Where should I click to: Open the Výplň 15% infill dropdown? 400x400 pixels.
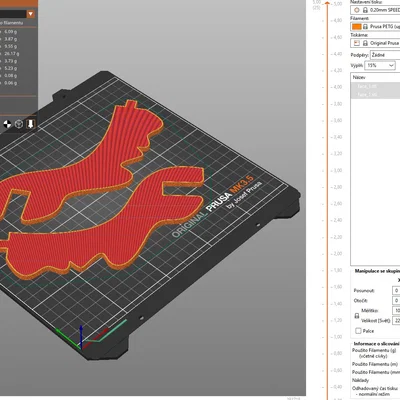[380, 65]
